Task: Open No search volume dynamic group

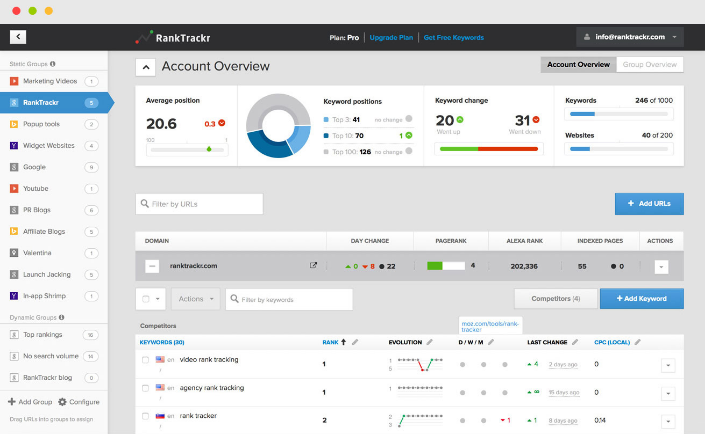Action: 54,356
